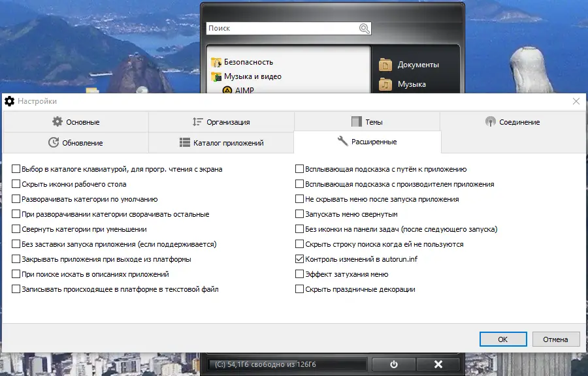The width and height of the screenshot is (588, 376).
Task: Close the Настройки dialog window
Action: click(x=576, y=101)
